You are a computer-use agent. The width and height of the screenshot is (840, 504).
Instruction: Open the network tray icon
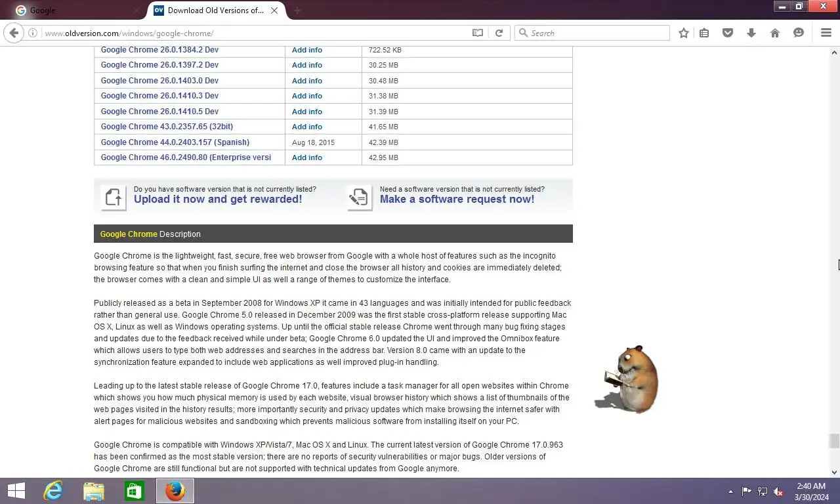[763, 492]
